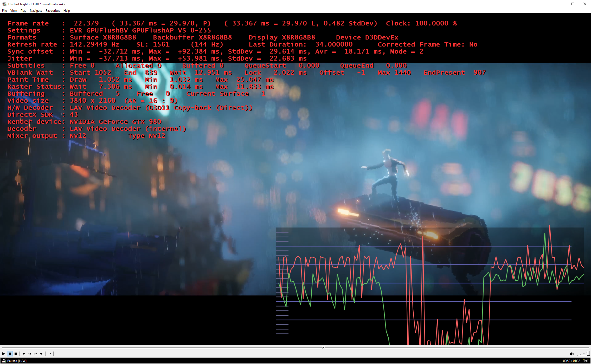Click the MKV file type status icon

(x=4, y=361)
